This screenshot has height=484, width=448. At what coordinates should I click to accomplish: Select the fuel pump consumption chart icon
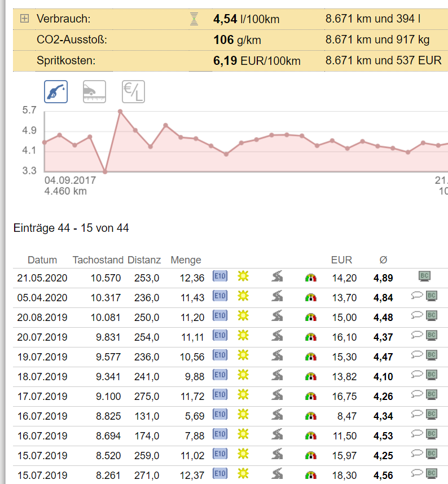coord(56,91)
